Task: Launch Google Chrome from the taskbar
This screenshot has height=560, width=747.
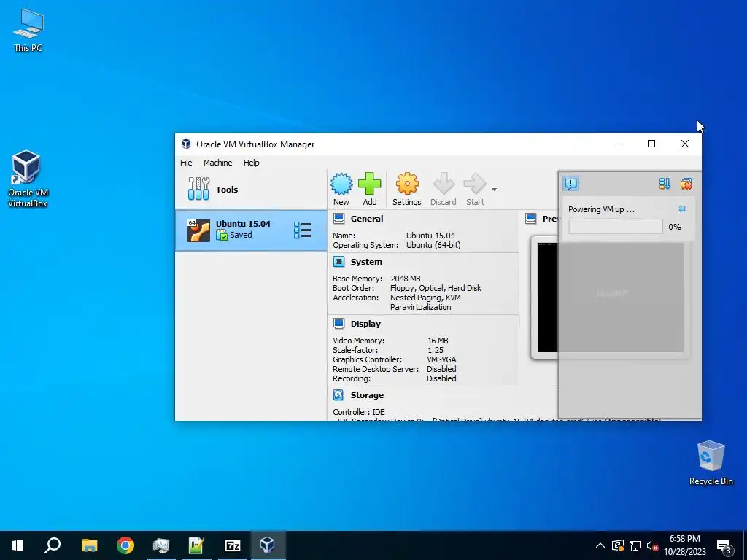Action: pyautogui.click(x=125, y=545)
